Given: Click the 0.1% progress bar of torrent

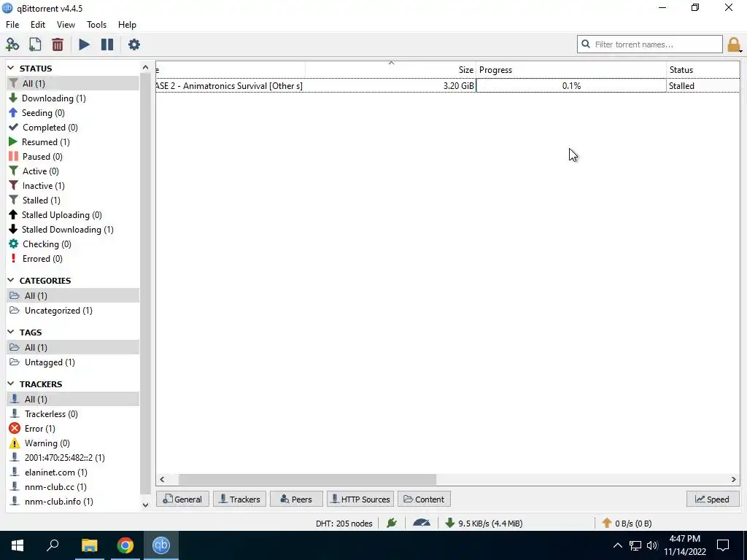Looking at the screenshot, I should [571, 86].
